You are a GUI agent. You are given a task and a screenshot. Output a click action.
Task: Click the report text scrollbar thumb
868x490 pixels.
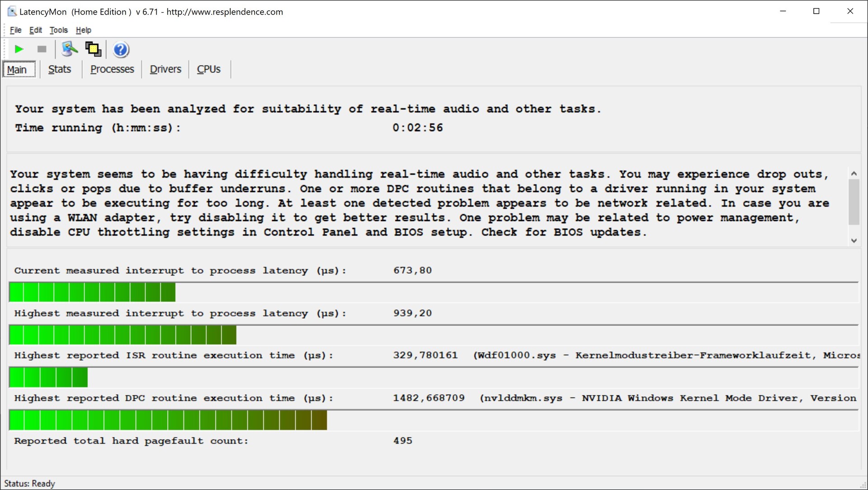854,202
